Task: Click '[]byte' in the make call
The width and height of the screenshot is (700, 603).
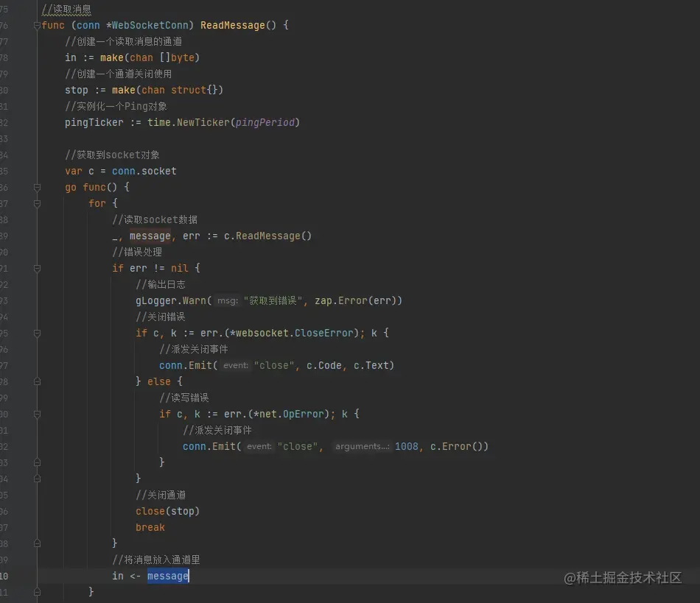Action: [177, 57]
